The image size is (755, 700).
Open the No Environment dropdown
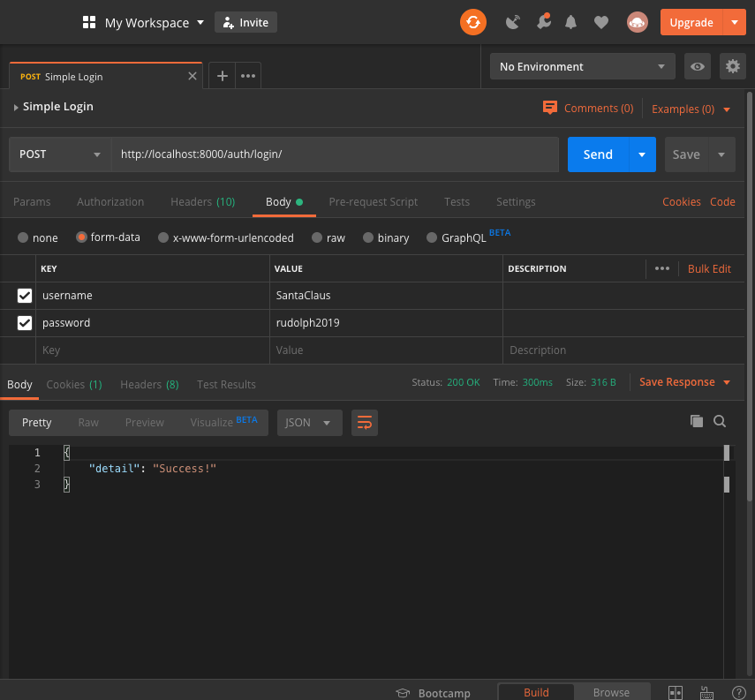coord(582,66)
